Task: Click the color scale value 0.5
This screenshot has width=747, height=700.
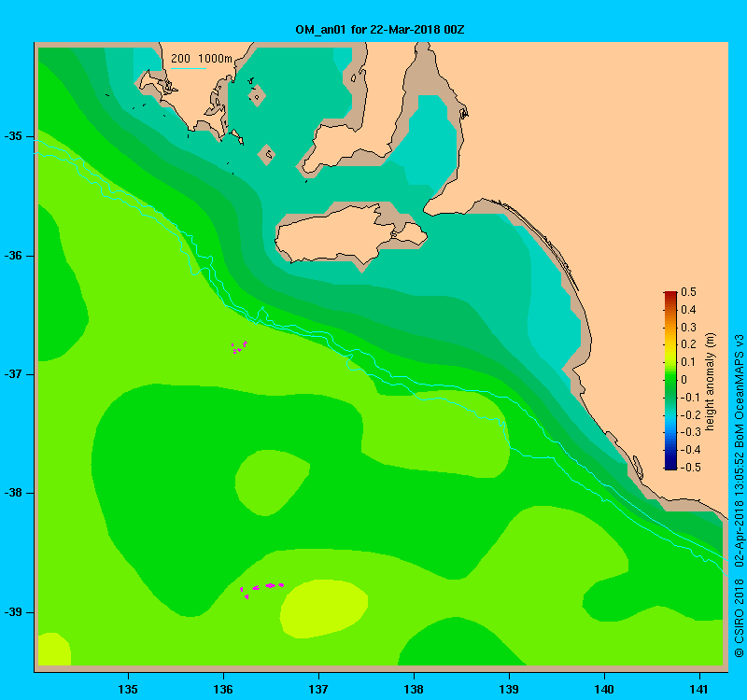Action: click(688, 292)
